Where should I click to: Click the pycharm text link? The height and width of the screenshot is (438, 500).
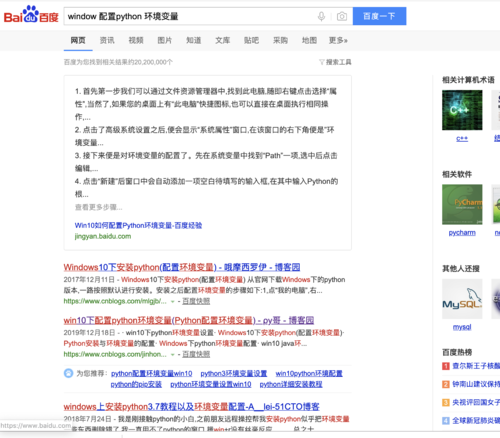click(462, 233)
